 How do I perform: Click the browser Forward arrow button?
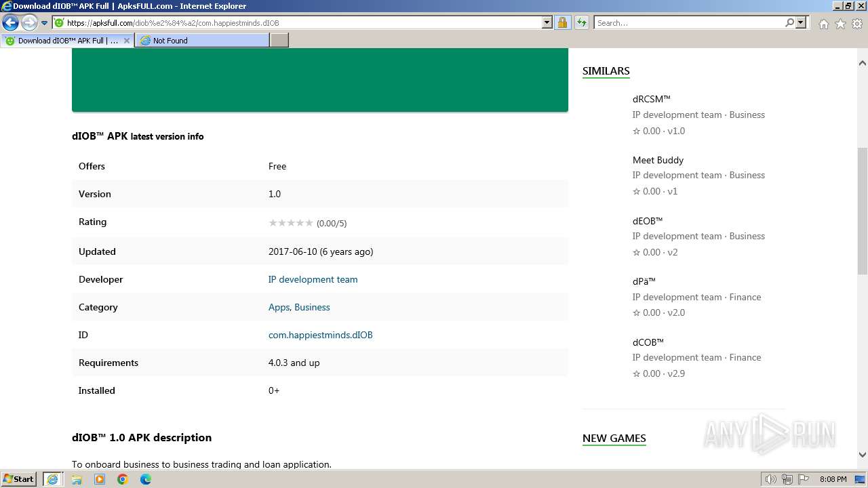(x=29, y=22)
